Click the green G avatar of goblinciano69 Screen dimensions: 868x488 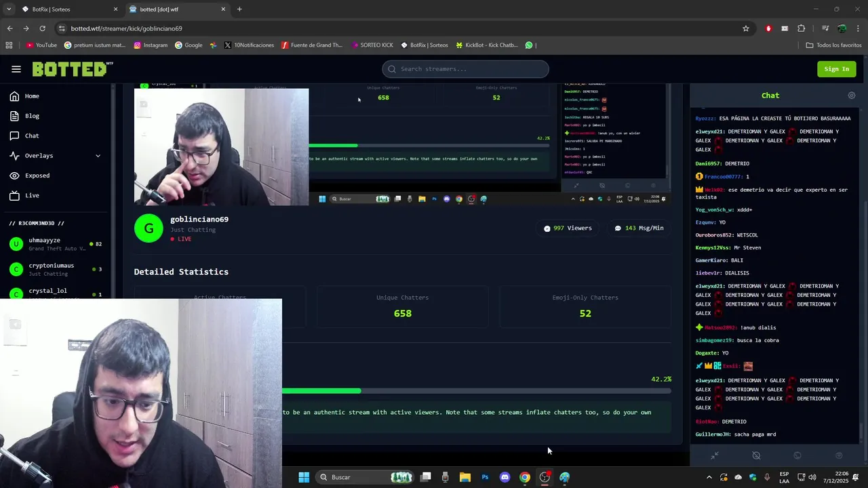click(x=149, y=228)
